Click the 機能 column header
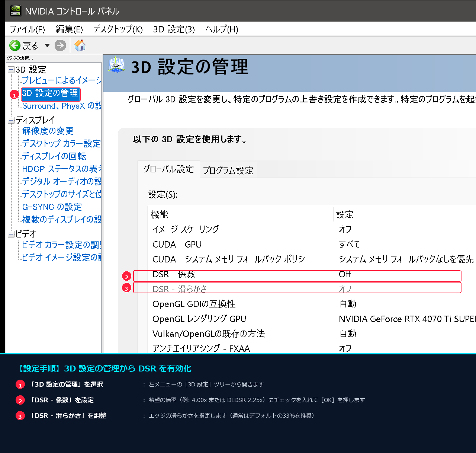 tap(241, 214)
